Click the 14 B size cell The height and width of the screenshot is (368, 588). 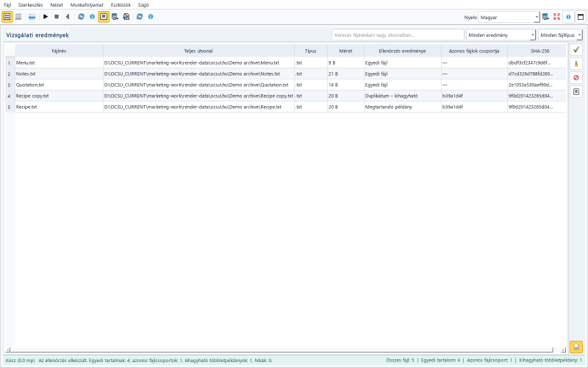coord(345,85)
